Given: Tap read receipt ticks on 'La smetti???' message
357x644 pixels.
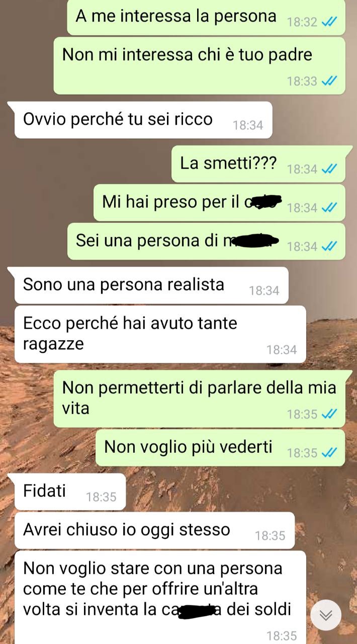Looking at the screenshot, I should [x=329, y=169].
